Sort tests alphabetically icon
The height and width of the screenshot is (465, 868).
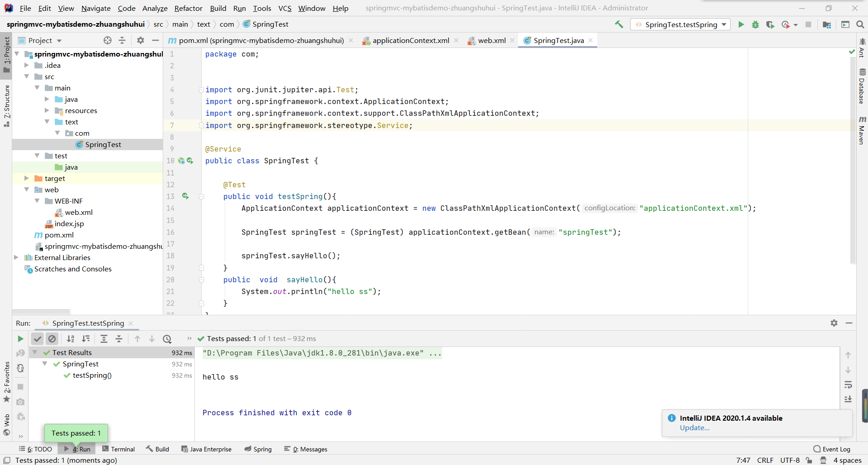(71, 339)
